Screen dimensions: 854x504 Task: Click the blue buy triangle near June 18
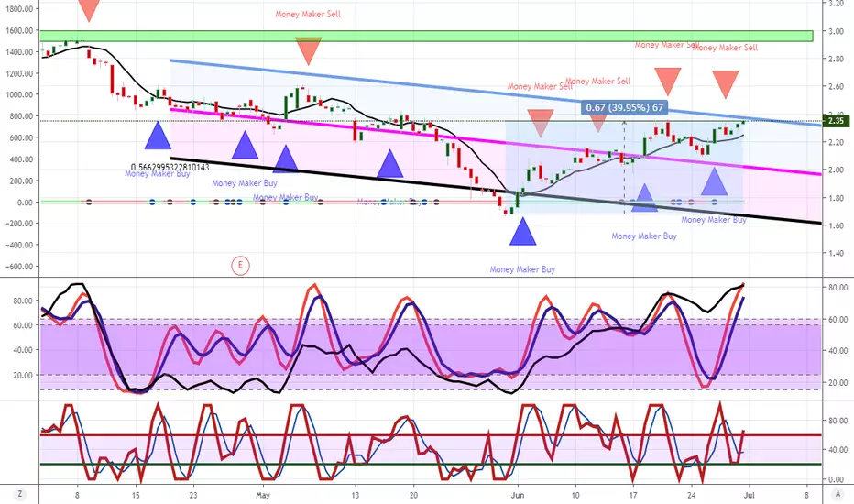pos(644,198)
